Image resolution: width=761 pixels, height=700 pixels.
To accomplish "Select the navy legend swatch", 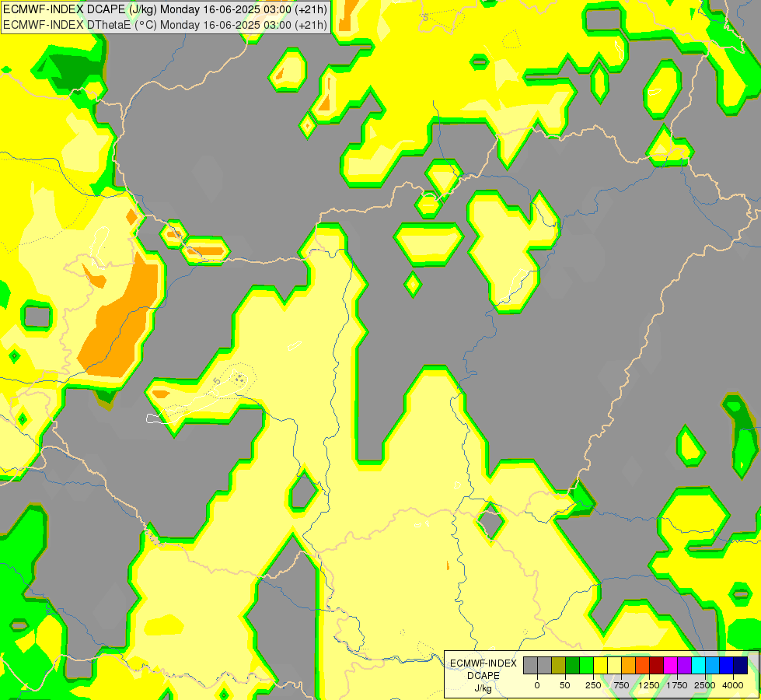I will pos(740,666).
